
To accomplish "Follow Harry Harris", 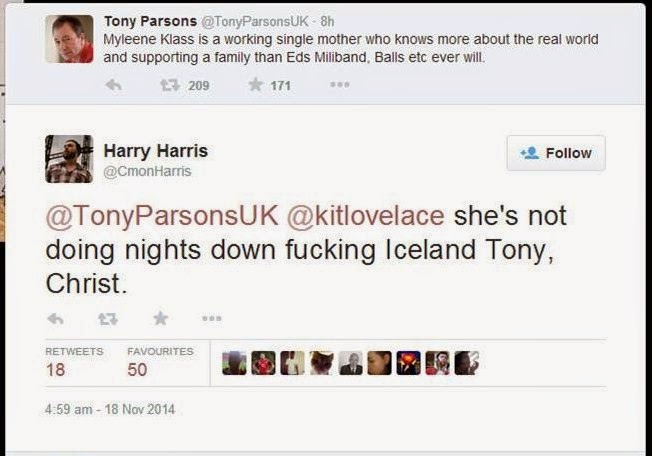I will coord(556,153).
